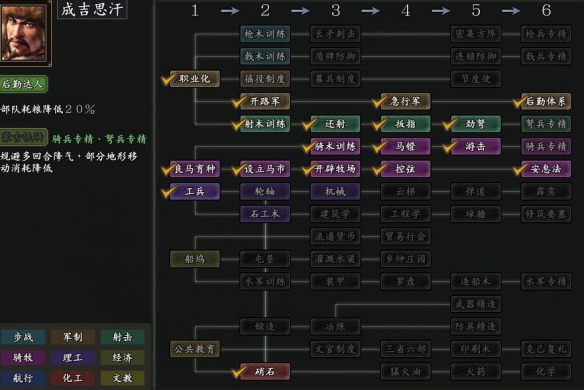The height and width of the screenshot is (390, 584).
Task: Click the 后勤达人 trait label
Action: pyautogui.click(x=23, y=84)
